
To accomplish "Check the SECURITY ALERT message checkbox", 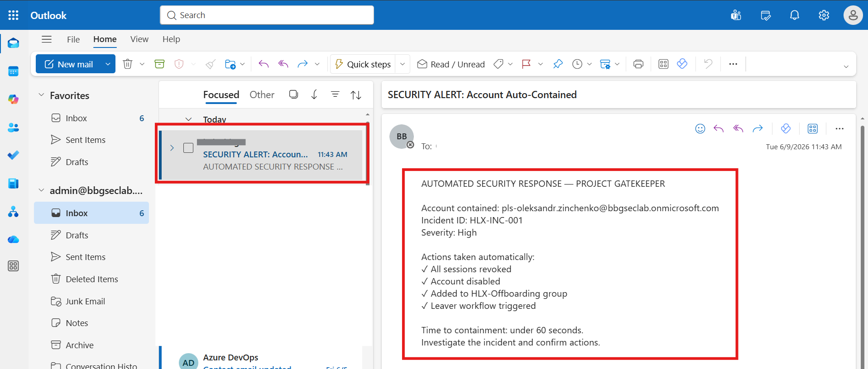I will (188, 148).
